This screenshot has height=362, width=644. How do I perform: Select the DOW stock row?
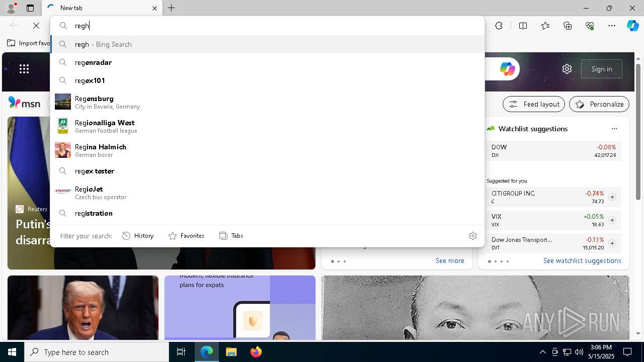click(553, 151)
